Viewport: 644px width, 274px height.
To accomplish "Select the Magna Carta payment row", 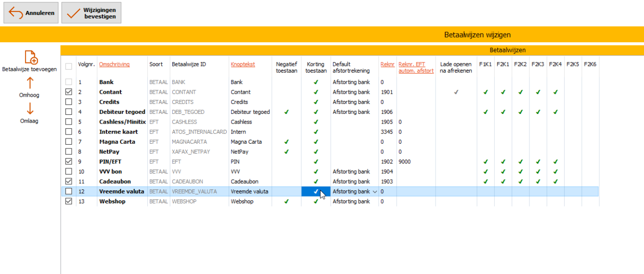I will (118, 142).
